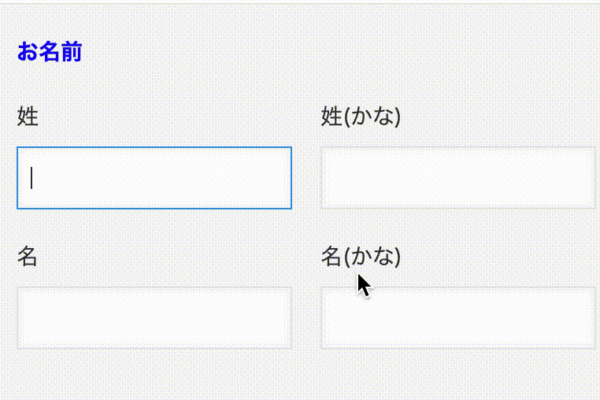This screenshot has height=400, width=600.
Task: Click the お名前 section heading
Action: [49, 52]
